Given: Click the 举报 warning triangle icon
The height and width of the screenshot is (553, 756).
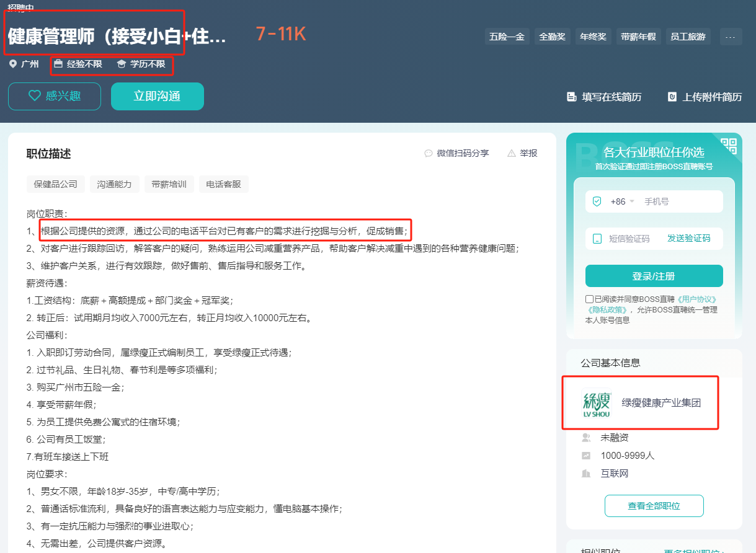Looking at the screenshot, I should tap(512, 153).
